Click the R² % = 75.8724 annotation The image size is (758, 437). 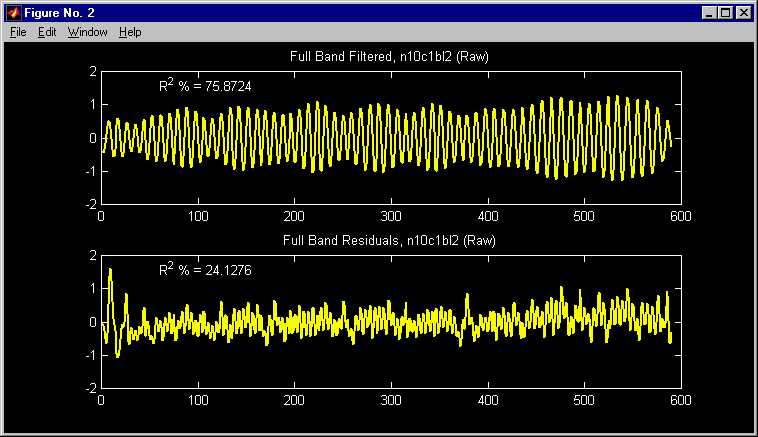pyautogui.click(x=205, y=87)
